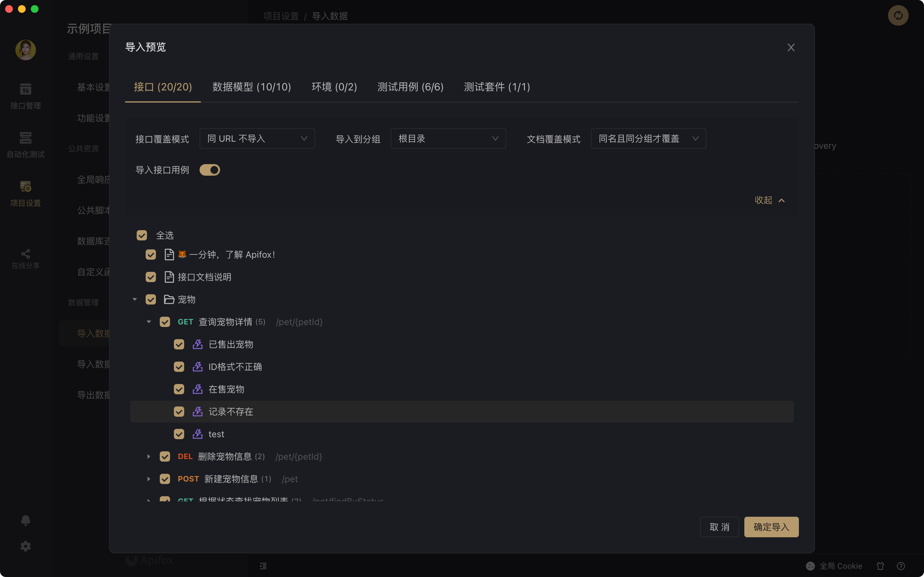Image resolution: width=924 pixels, height=577 pixels.
Task: Click the 取消 button
Action: click(x=719, y=527)
